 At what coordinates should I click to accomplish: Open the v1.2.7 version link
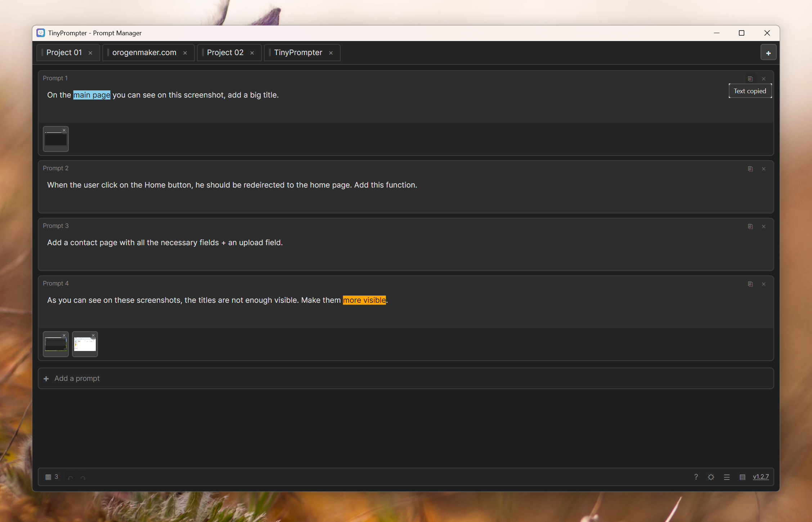(761, 477)
